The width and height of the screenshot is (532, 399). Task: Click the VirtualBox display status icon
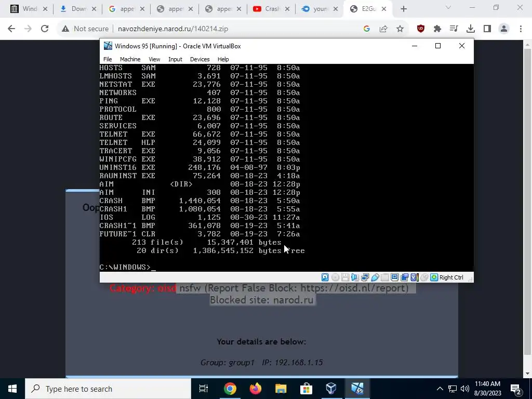[395, 277]
